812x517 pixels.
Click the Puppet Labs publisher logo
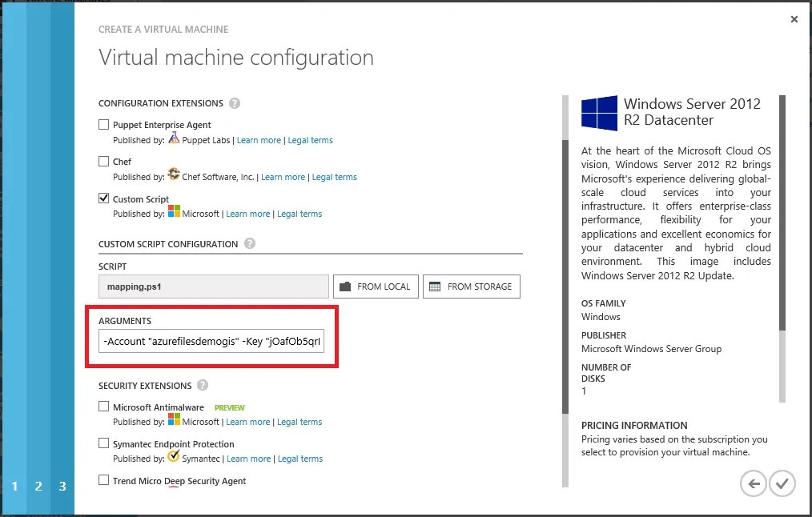coord(174,138)
